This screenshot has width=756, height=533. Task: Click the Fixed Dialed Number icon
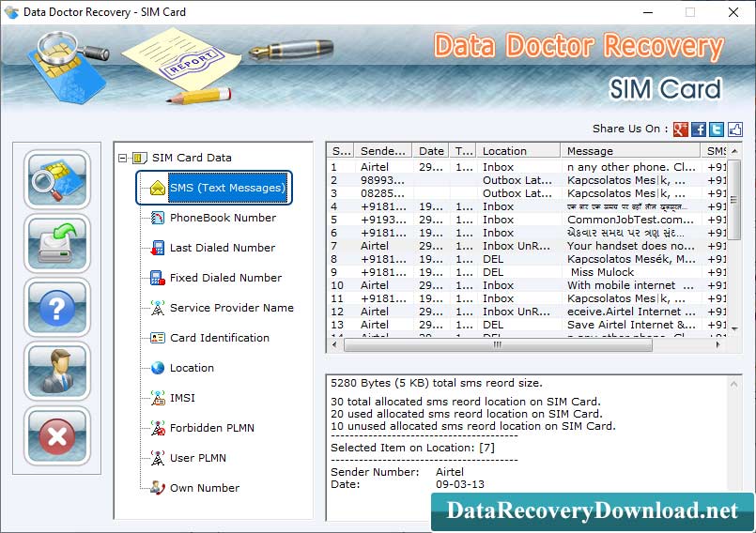click(x=158, y=278)
